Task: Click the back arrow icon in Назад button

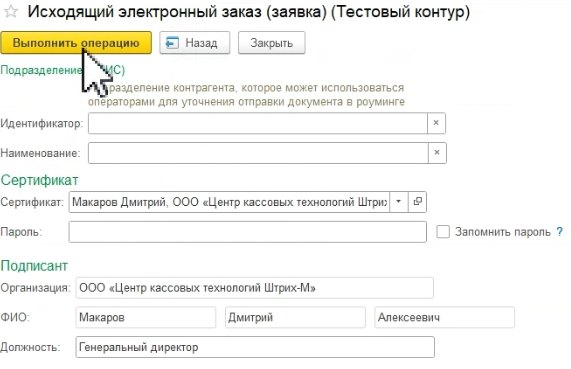Action: pos(172,43)
